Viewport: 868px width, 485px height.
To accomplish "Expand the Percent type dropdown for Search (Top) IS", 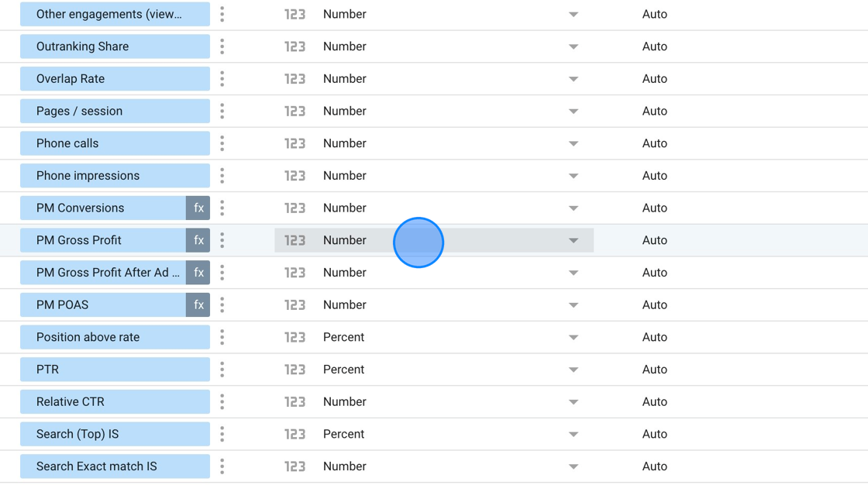I will point(573,434).
